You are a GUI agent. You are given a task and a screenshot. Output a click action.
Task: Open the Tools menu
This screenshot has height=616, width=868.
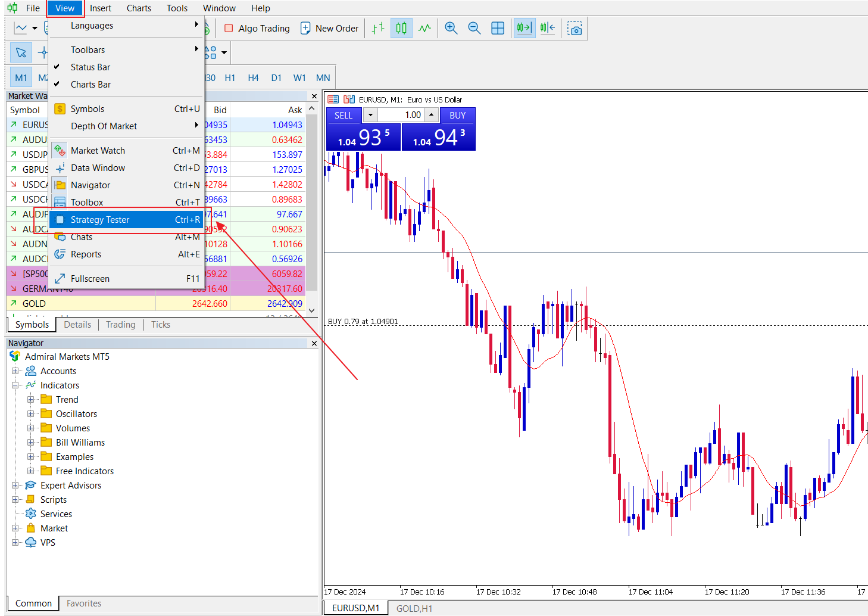pos(177,8)
